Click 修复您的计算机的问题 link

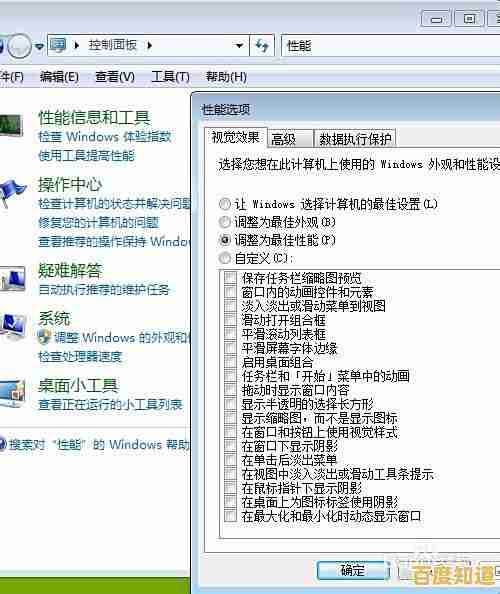pyautogui.click(x=98, y=222)
